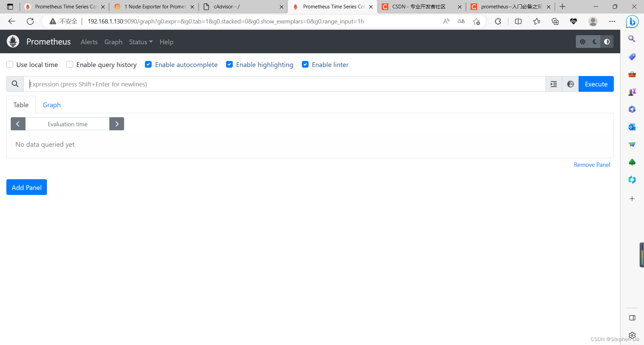The width and height of the screenshot is (644, 345).
Task: Add this page to favorites star icon
Action: click(x=477, y=21)
